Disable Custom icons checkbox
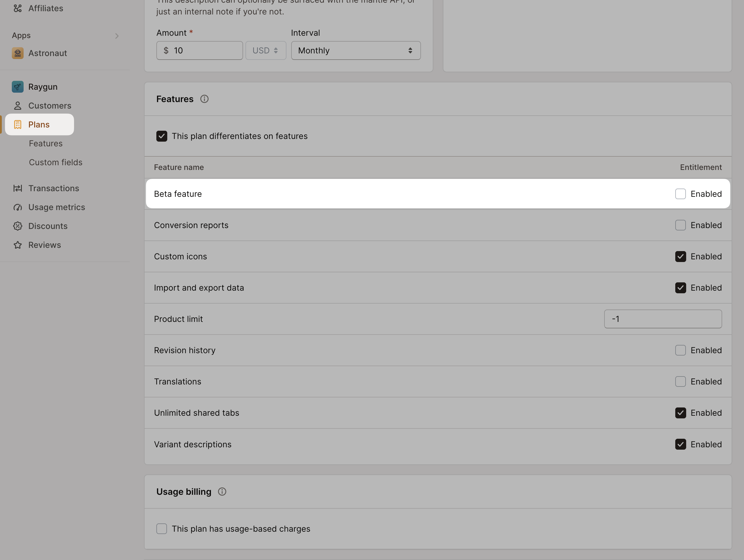 680,256
